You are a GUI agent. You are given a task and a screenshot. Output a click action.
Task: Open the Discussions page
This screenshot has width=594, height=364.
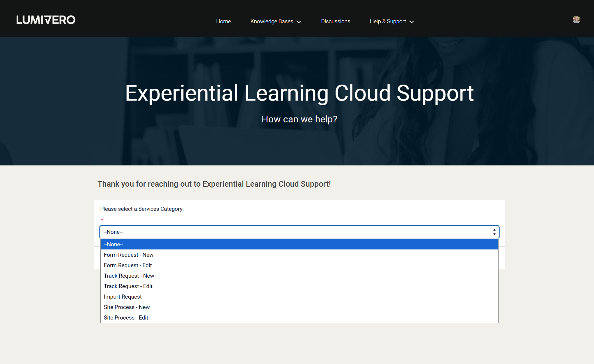point(335,22)
